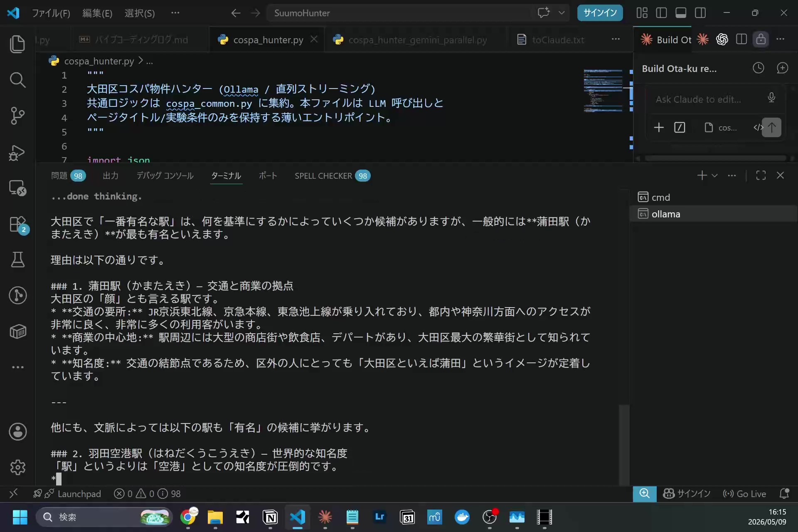Toggle the bottom panel layout button
This screenshot has width=798, height=532.
(681, 13)
